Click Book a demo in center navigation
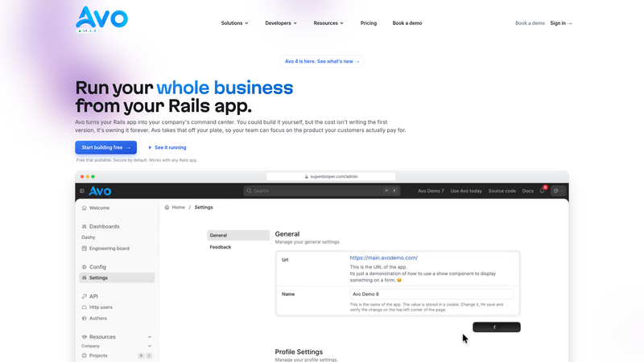The height and width of the screenshot is (362, 644). point(407,23)
